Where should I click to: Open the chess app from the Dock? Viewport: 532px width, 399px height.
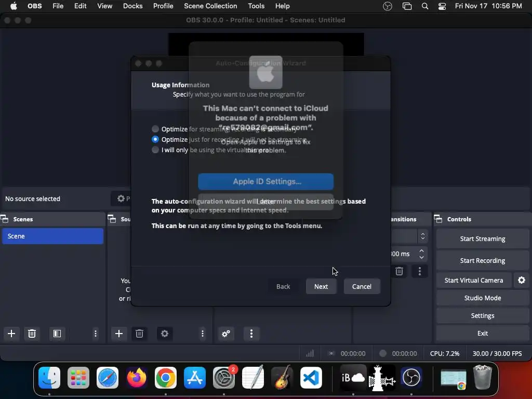(x=382, y=378)
